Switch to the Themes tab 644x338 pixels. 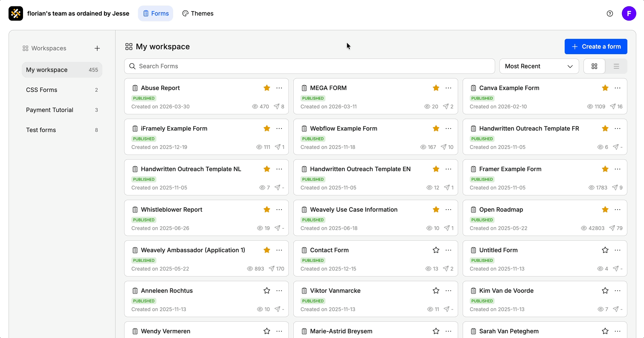198,14
